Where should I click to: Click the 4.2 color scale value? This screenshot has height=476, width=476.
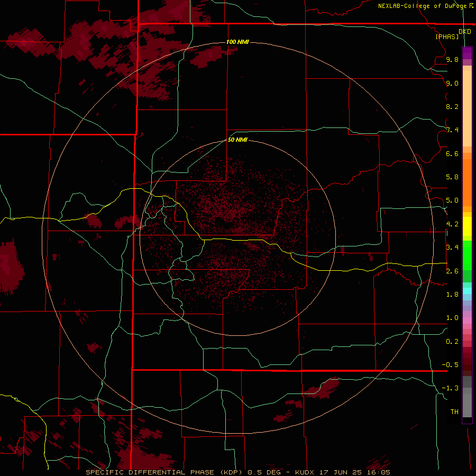coord(452,224)
